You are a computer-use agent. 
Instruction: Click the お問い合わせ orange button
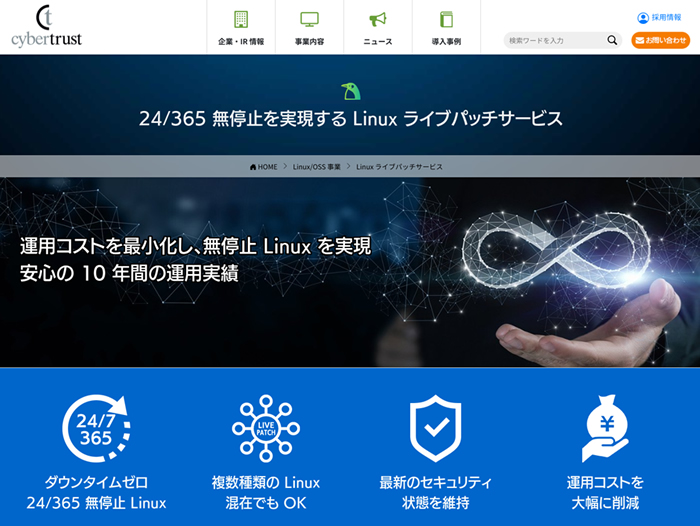pyautogui.click(x=660, y=40)
